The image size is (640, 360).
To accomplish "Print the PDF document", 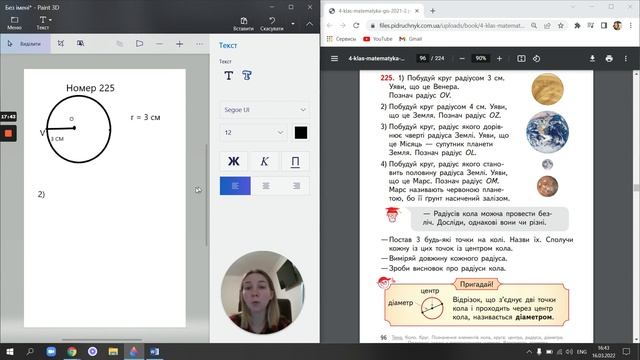I will point(609,58).
